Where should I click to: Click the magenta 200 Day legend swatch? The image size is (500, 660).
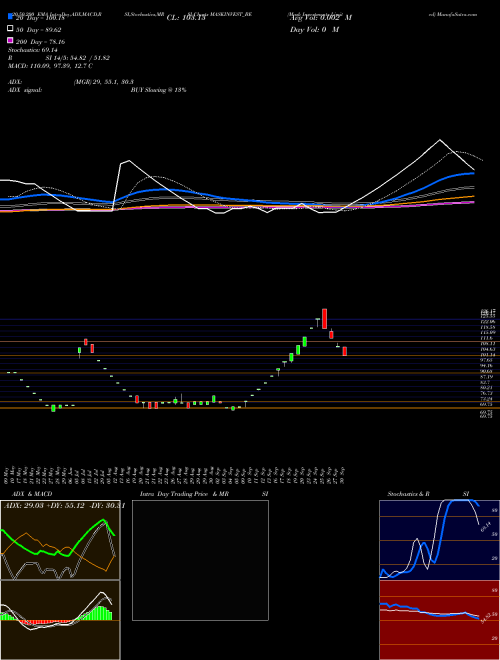click(10, 41)
